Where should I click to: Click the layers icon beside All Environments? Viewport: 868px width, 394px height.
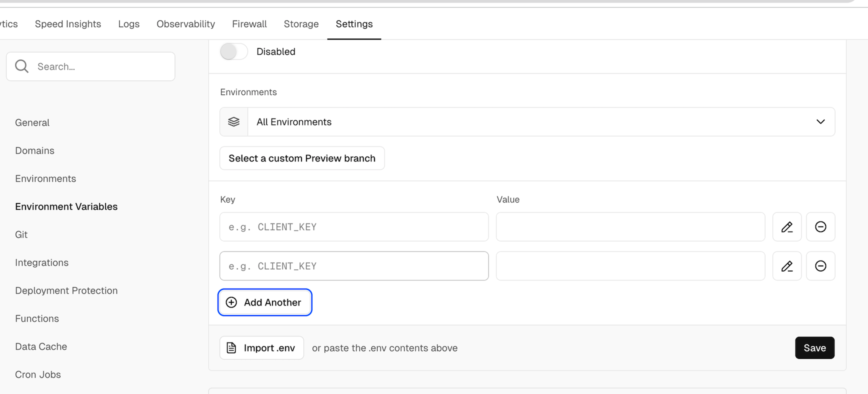[x=234, y=122]
